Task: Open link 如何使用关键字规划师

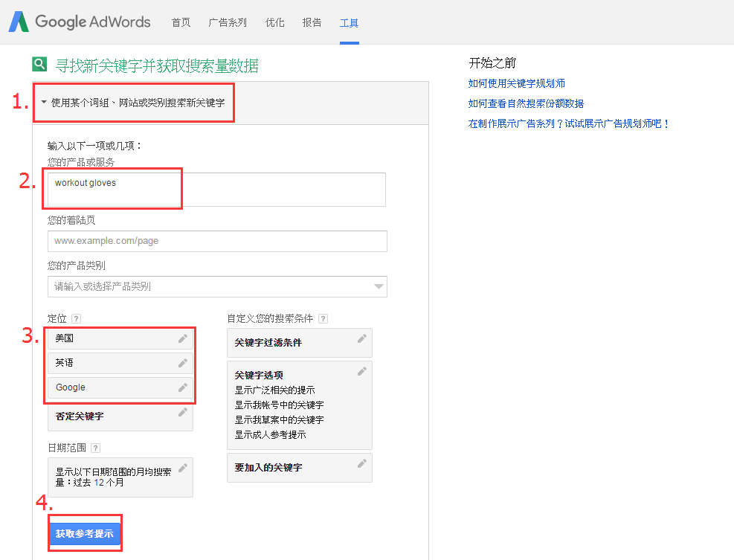Action: pos(516,83)
